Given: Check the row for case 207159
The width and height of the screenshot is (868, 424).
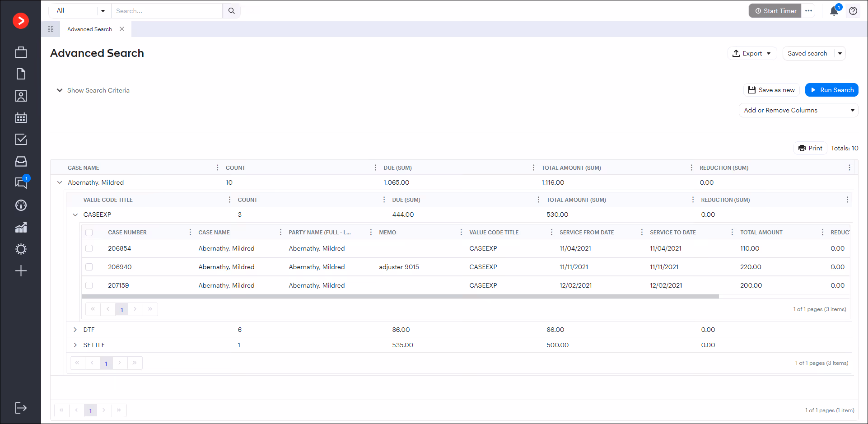Looking at the screenshot, I should pos(89,285).
